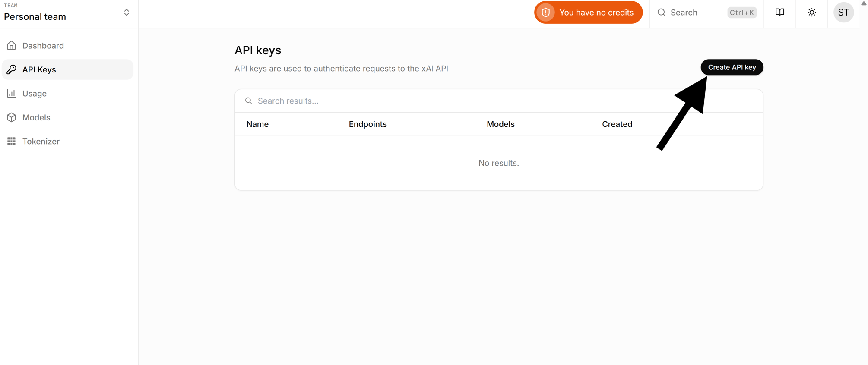The image size is (868, 365).
Task: Open the top bar Search field
Action: click(707, 13)
